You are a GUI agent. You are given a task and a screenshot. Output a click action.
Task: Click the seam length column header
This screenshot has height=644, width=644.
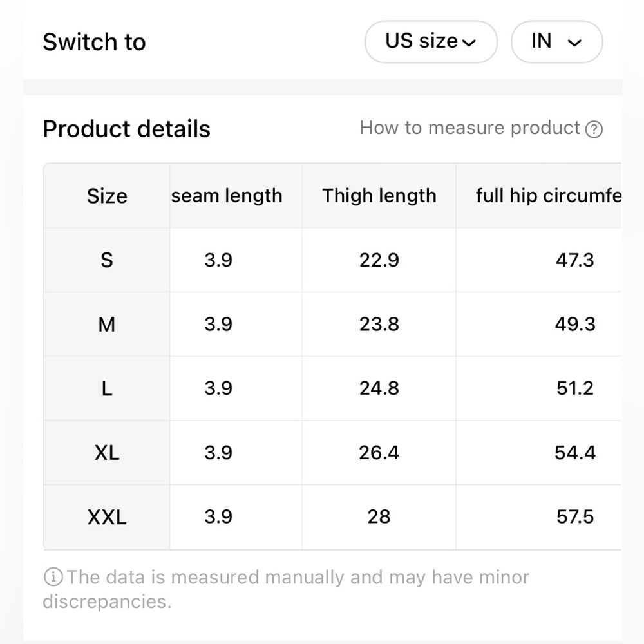[x=227, y=196]
